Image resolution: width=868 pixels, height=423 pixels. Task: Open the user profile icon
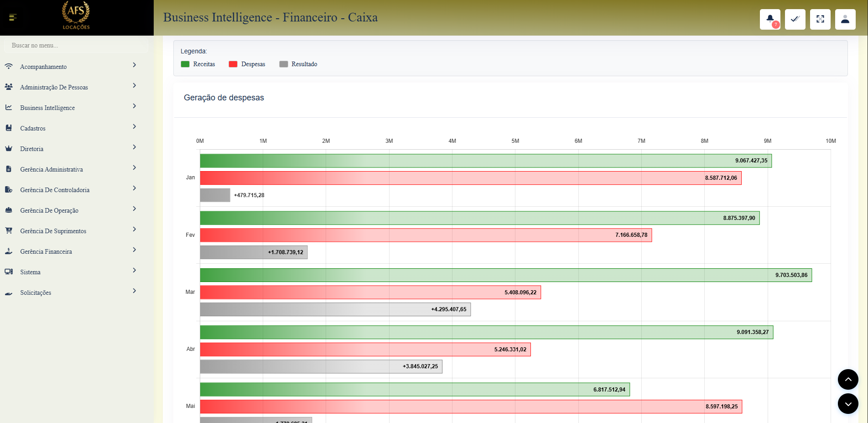coord(845,19)
